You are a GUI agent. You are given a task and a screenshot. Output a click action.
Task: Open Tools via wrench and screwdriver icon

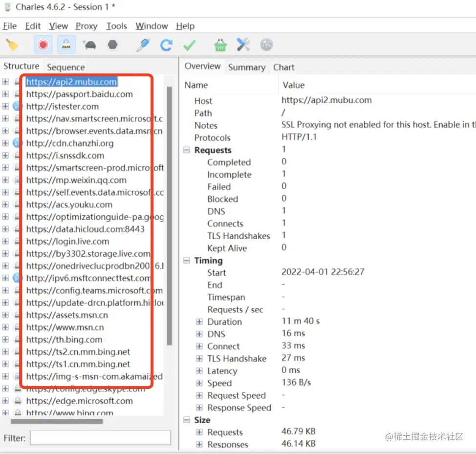click(243, 45)
